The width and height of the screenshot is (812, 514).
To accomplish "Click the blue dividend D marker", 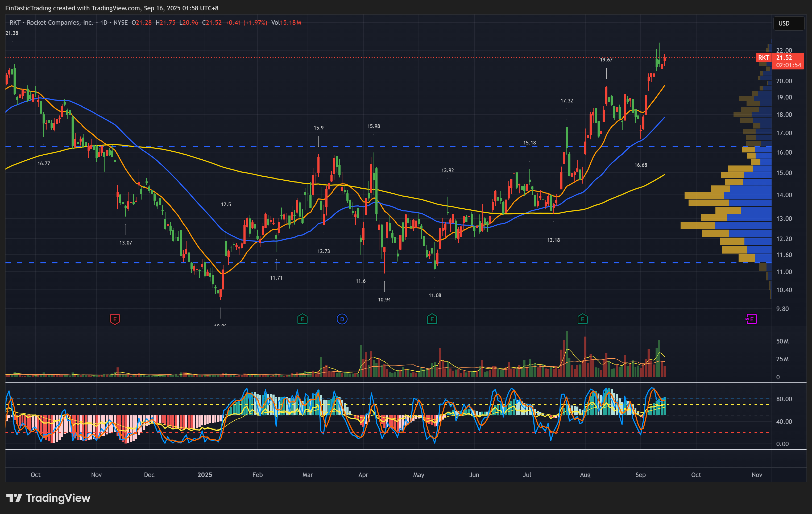I will click(342, 319).
